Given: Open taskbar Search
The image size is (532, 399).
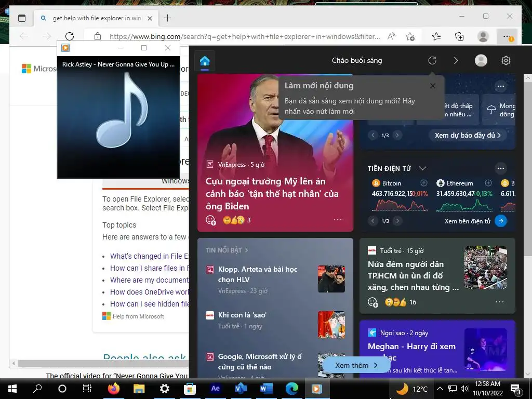Looking at the screenshot, I should [37, 389].
